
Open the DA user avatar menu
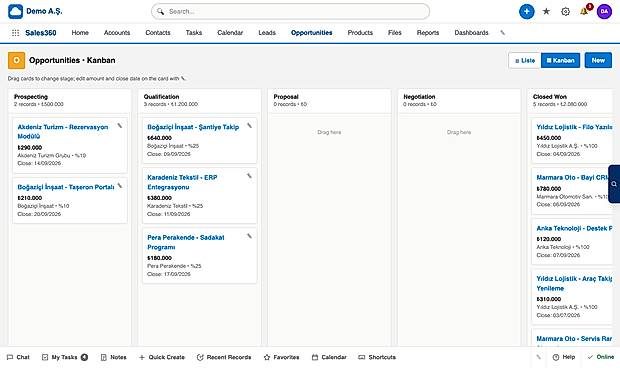(604, 11)
